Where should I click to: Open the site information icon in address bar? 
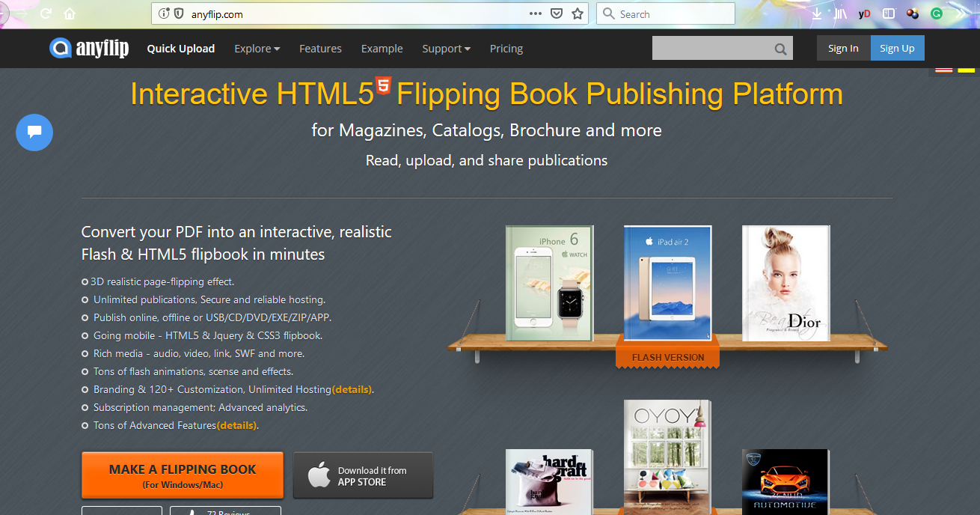point(164,13)
